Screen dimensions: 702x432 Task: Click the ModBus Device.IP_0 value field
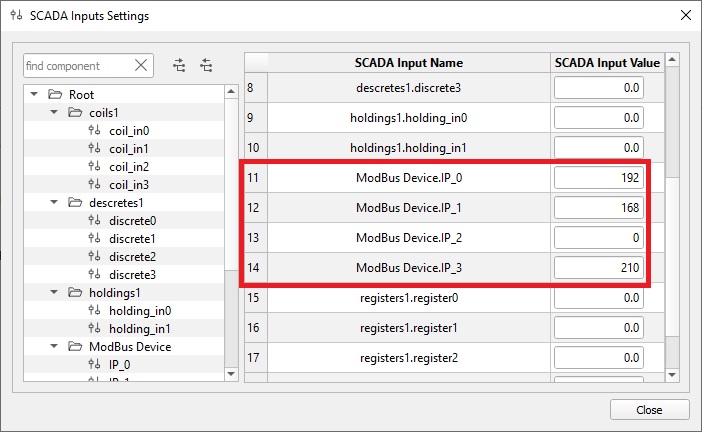click(x=598, y=178)
